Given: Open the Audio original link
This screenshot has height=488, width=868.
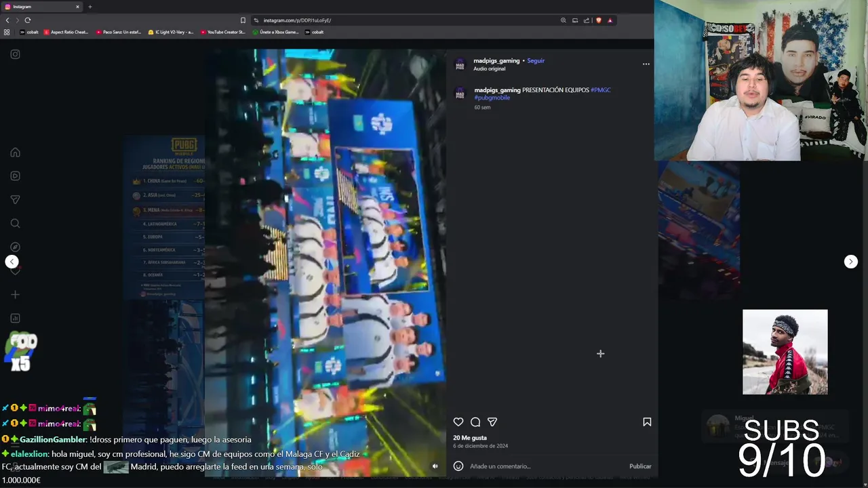Looking at the screenshot, I should coord(489,69).
